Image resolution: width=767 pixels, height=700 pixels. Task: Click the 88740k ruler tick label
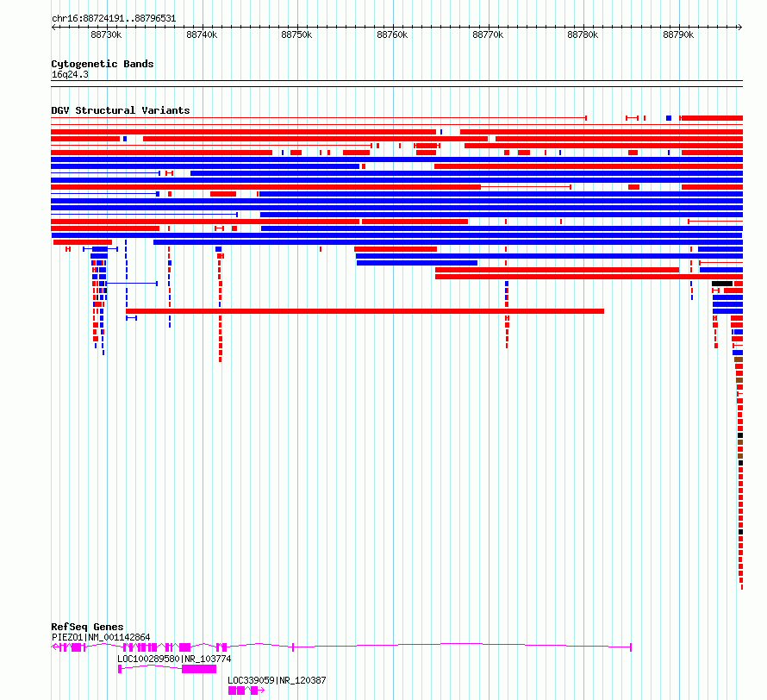pyautogui.click(x=202, y=34)
